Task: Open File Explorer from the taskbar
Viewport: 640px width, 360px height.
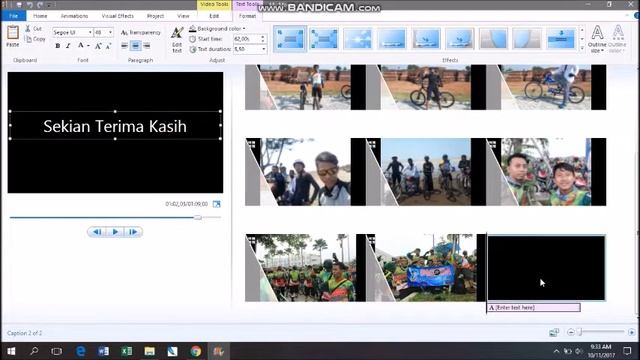Action: tap(149, 351)
